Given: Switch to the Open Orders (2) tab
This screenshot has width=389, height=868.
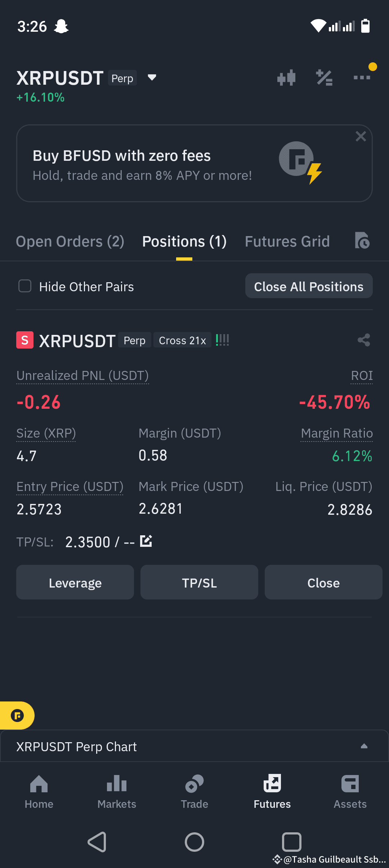Looking at the screenshot, I should 70,242.
